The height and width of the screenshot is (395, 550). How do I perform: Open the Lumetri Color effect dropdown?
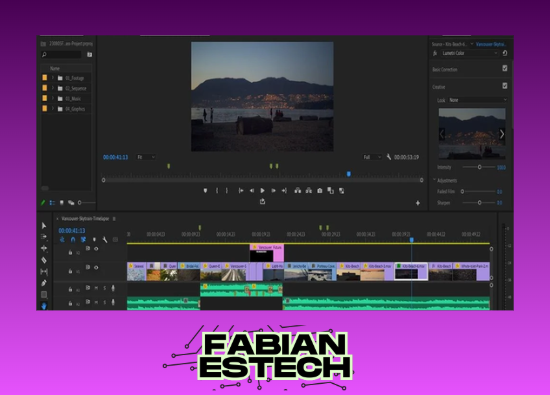[x=470, y=53]
